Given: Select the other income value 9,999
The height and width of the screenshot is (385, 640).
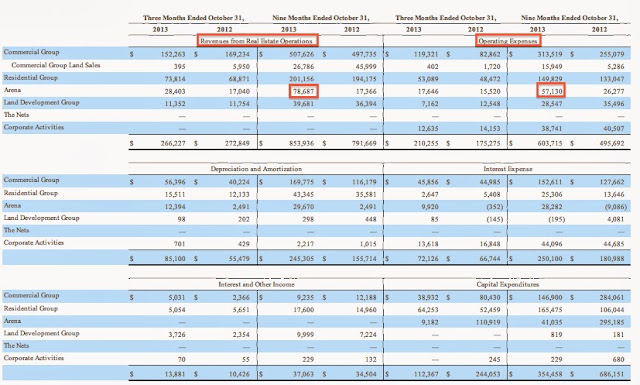Looking at the screenshot, I should click(x=306, y=334).
